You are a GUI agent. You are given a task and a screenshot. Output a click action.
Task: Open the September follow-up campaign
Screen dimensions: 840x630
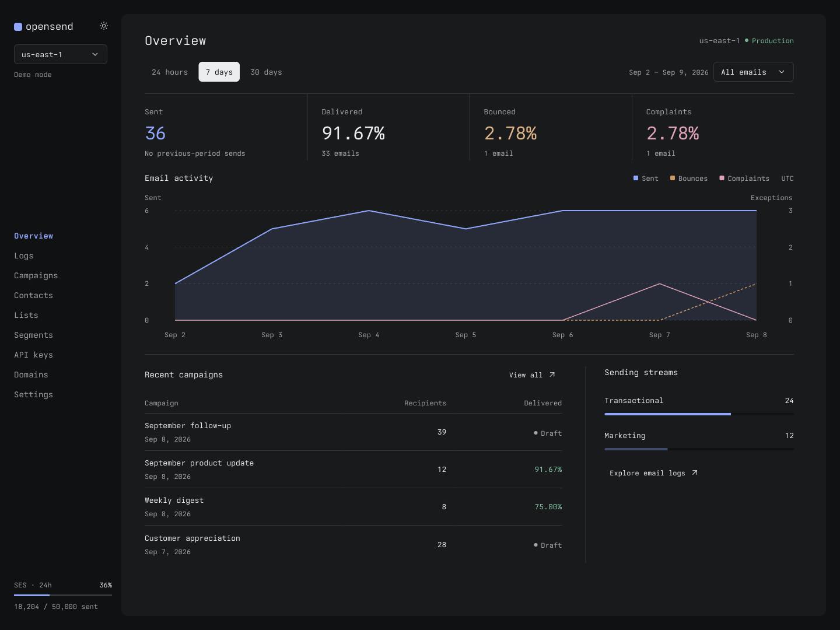point(353,432)
